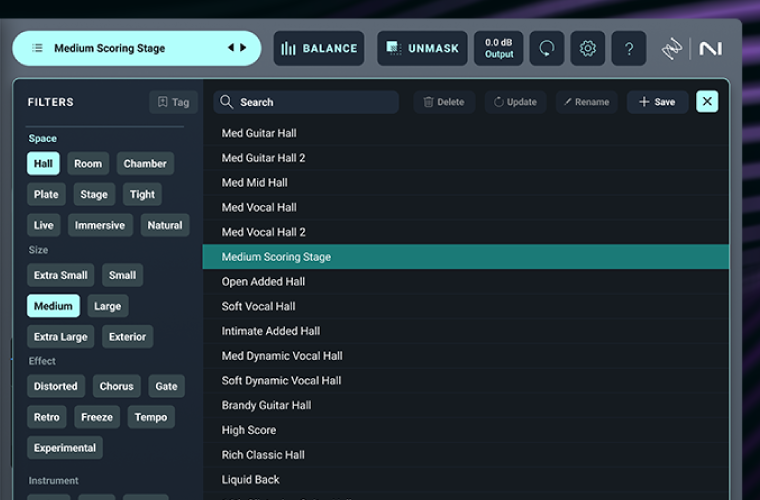Click the preset list icon in preset selector
The width and height of the screenshot is (760, 500).
(x=37, y=48)
